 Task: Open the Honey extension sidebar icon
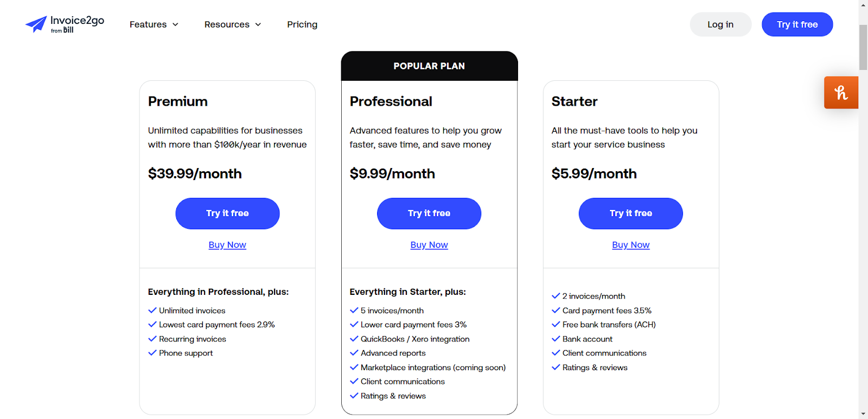[840, 92]
